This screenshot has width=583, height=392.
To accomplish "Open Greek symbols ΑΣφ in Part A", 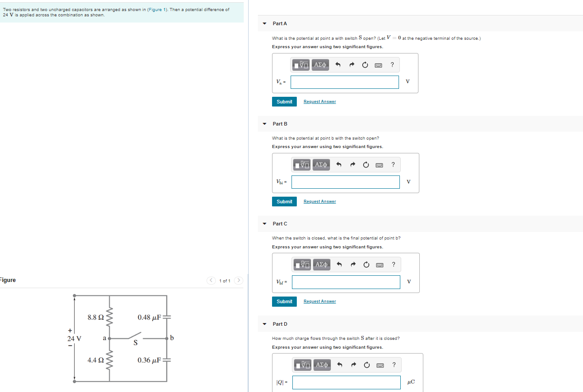I will pos(321,65).
